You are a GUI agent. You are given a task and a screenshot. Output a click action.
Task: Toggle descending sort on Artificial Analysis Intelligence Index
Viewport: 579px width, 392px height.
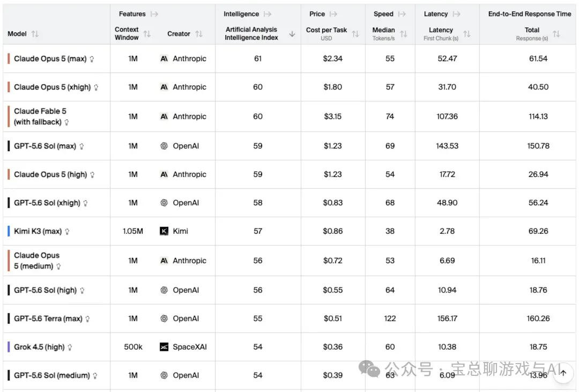tap(292, 34)
